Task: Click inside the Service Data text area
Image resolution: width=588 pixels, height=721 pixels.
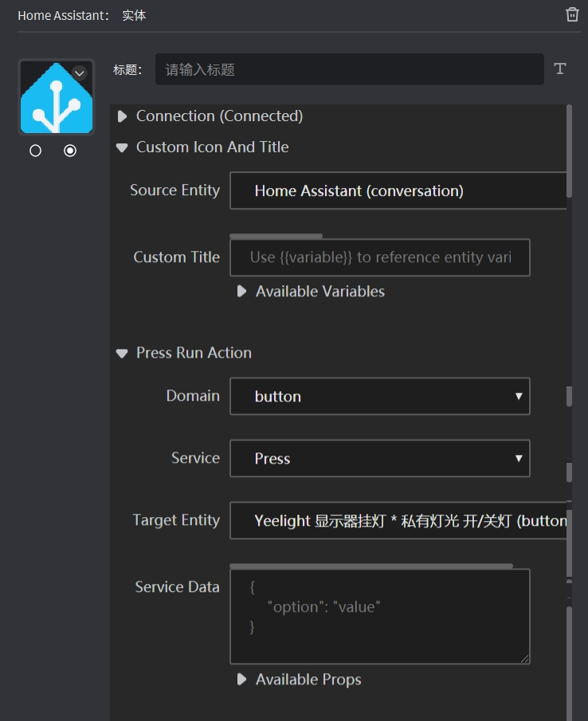Action: click(379, 616)
